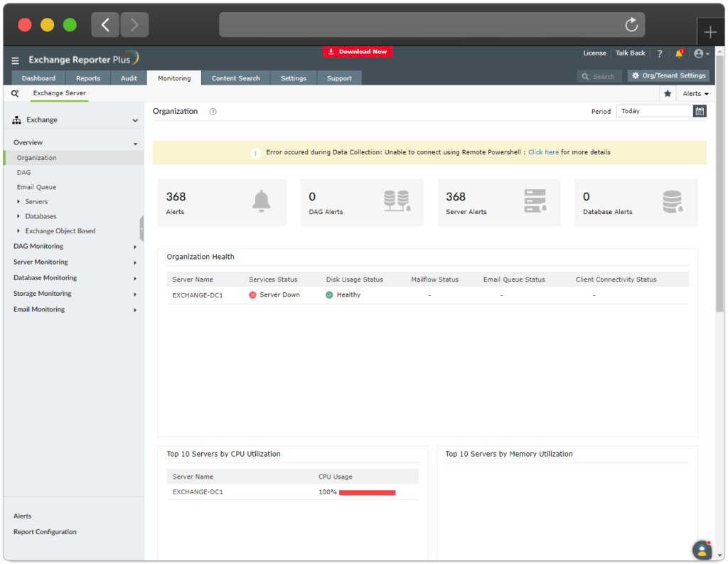Viewport: 728px width, 564px height.
Task: Select the Exchange Server sub-tab
Action: (60, 93)
